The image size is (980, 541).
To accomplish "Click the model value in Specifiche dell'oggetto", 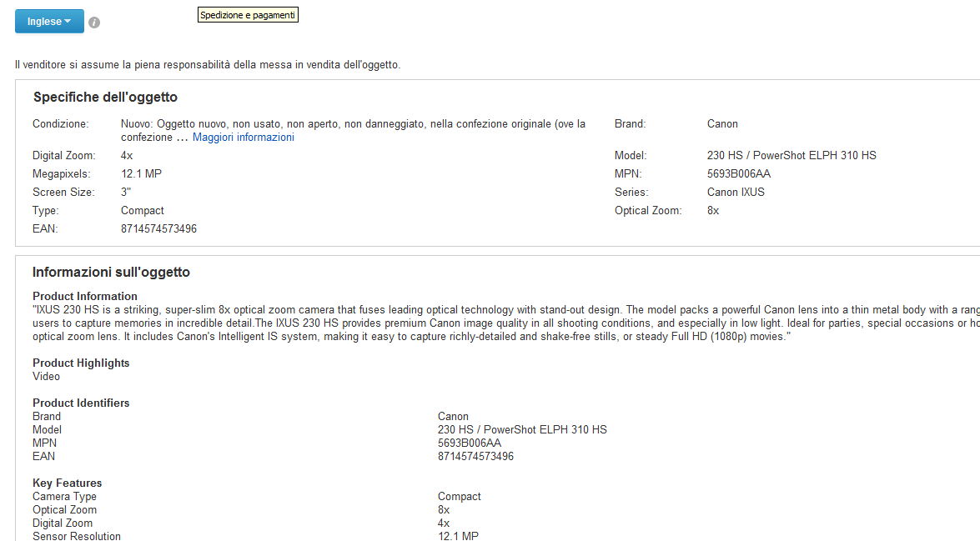I will click(792, 156).
